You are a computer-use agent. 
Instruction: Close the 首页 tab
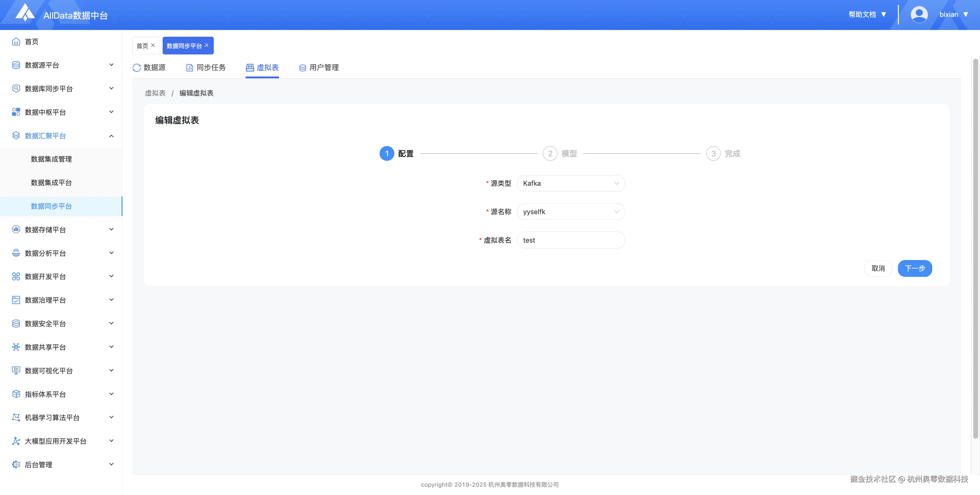click(x=153, y=45)
